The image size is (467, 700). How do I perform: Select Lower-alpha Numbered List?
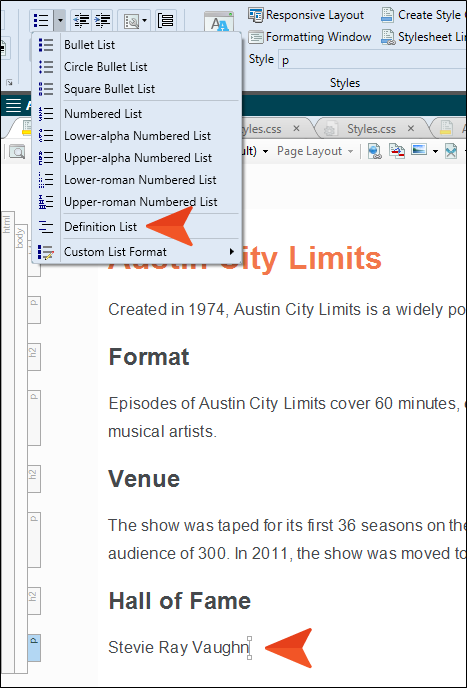(x=137, y=136)
